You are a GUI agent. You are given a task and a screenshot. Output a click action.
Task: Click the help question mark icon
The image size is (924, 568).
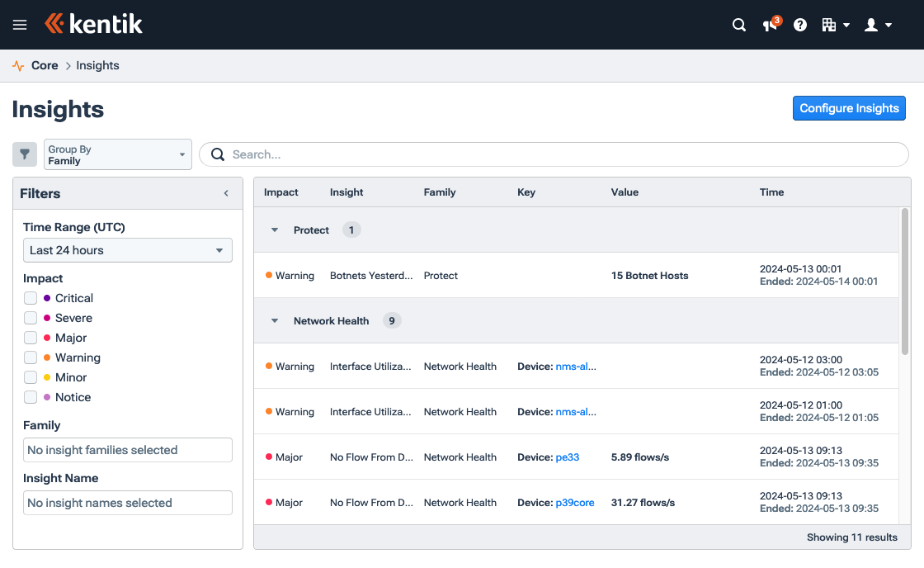[x=799, y=25]
